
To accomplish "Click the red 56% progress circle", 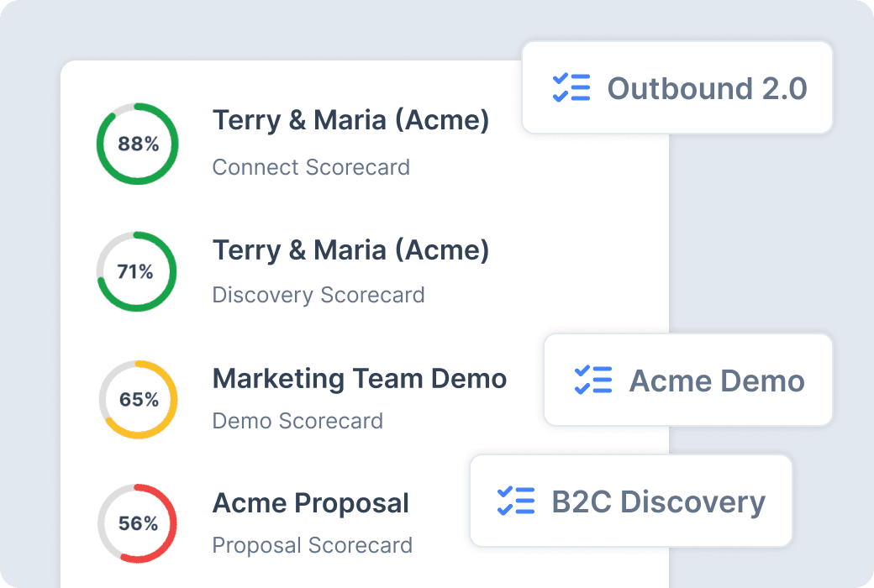I will 137,522.
